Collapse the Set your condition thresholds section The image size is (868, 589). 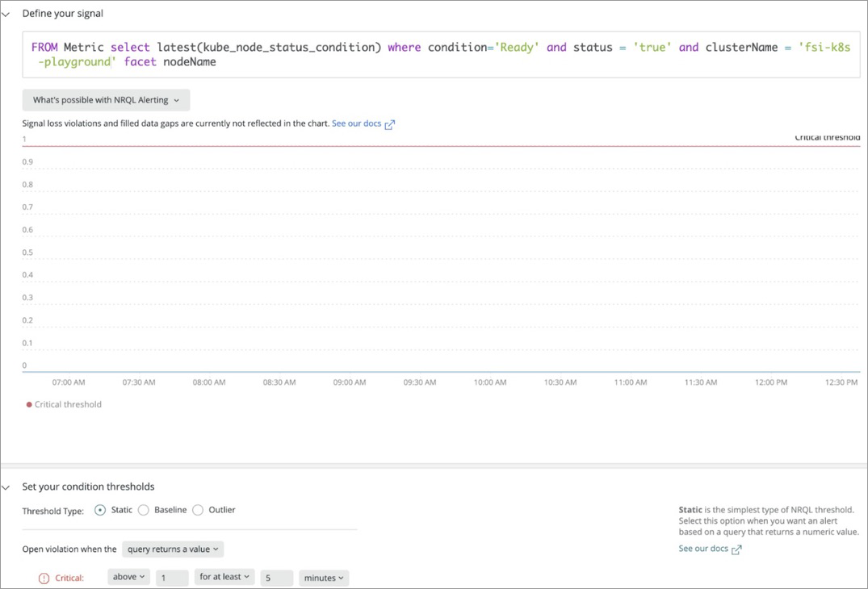pos(6,487)
